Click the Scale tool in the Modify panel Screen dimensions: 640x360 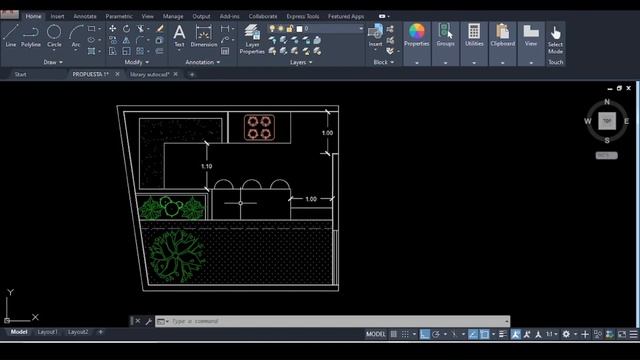coord(127,51)
